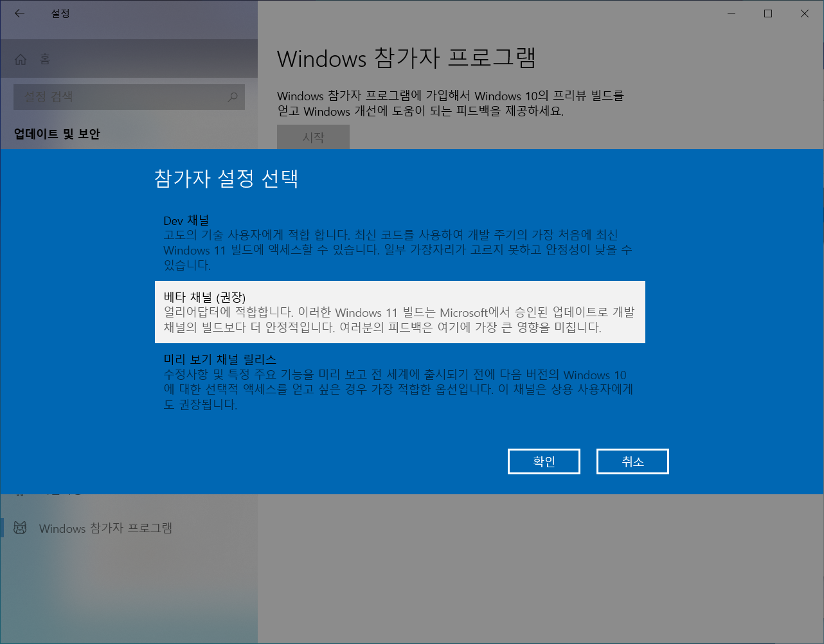Image resolution: width=824 pixels, height=644 pixels.
Task: Open Windows 참가자 프로그램 sidebar item
Action: point(129,528)
